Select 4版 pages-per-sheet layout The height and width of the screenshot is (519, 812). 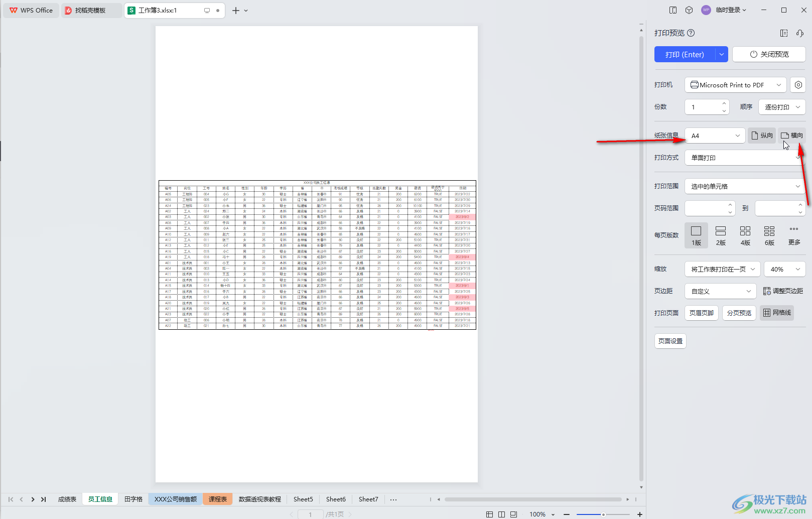(745, 235)
